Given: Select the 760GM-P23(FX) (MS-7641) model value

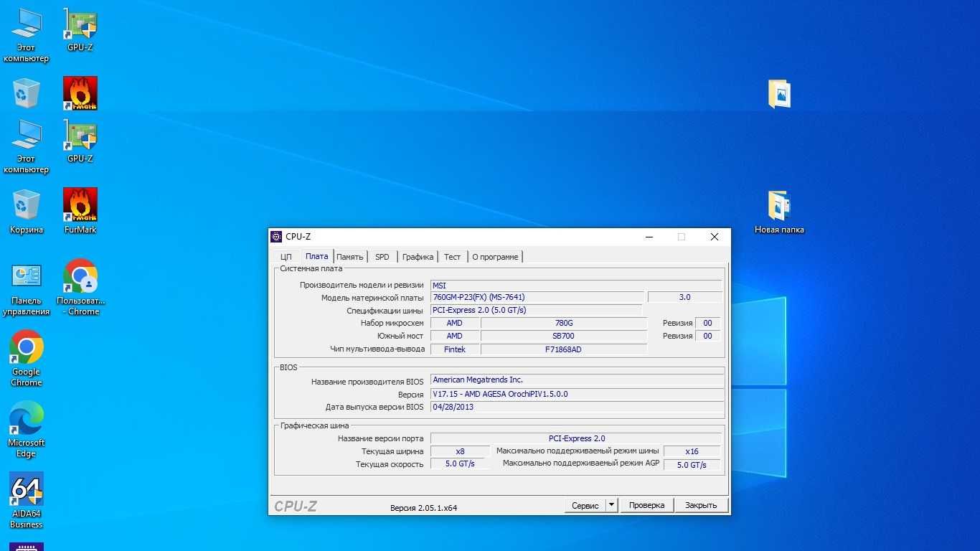Looking at the screenshot, I should 536,297.
